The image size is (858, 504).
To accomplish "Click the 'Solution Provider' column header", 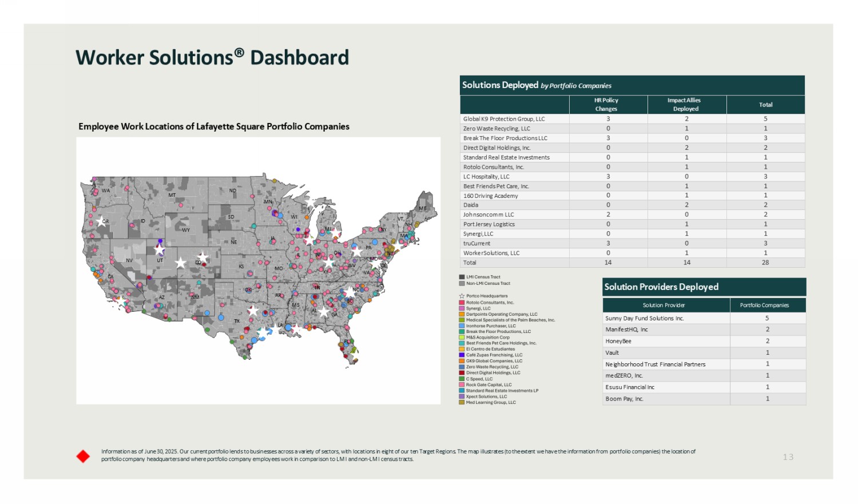I will point(666,305).
